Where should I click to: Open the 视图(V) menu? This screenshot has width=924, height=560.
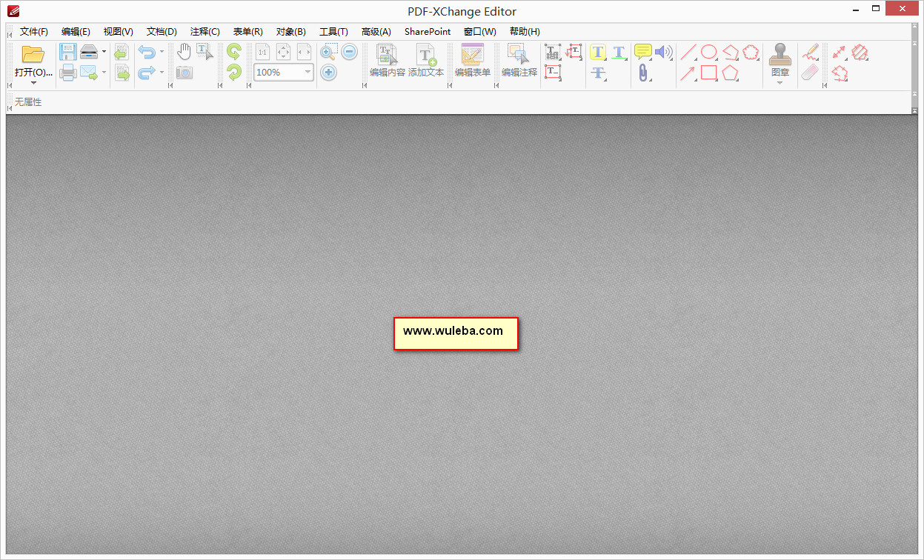119,32
